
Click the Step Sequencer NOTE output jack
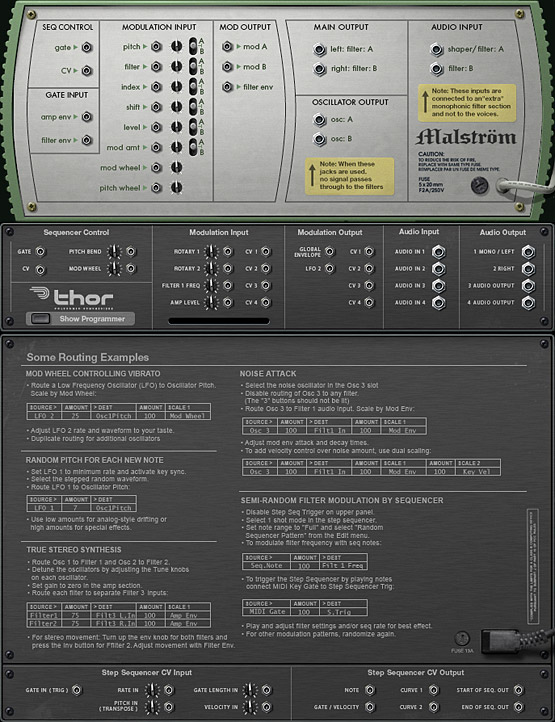369,690
